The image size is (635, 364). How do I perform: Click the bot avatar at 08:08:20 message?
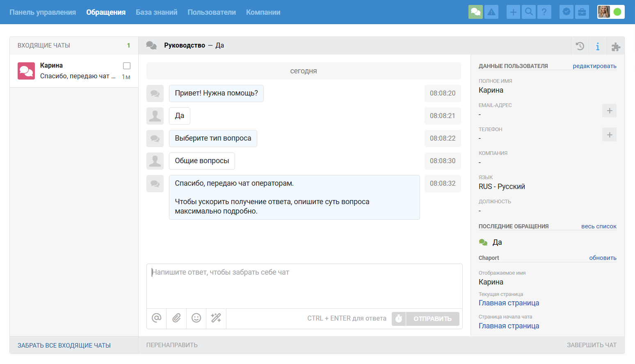click(x=155, y=93)
